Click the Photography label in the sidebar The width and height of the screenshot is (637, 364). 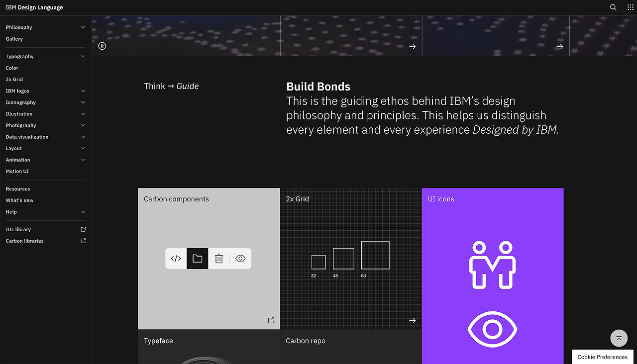21,125
